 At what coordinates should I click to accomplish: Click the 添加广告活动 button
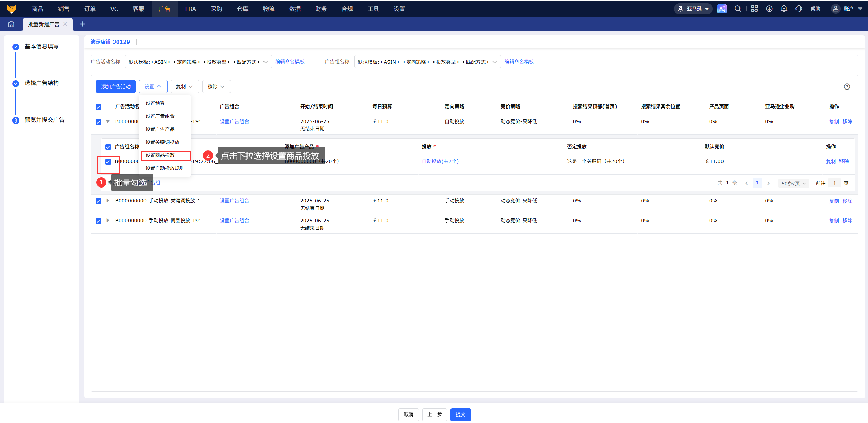click(116, 87)
